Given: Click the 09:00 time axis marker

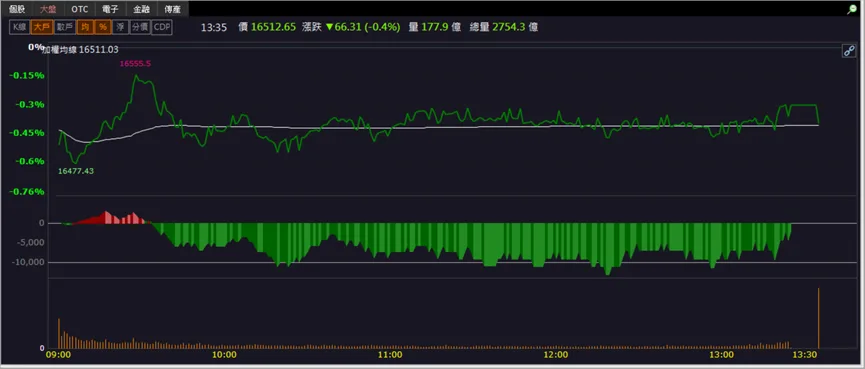Looking at the screenshot, I should (x=59, y=355).
